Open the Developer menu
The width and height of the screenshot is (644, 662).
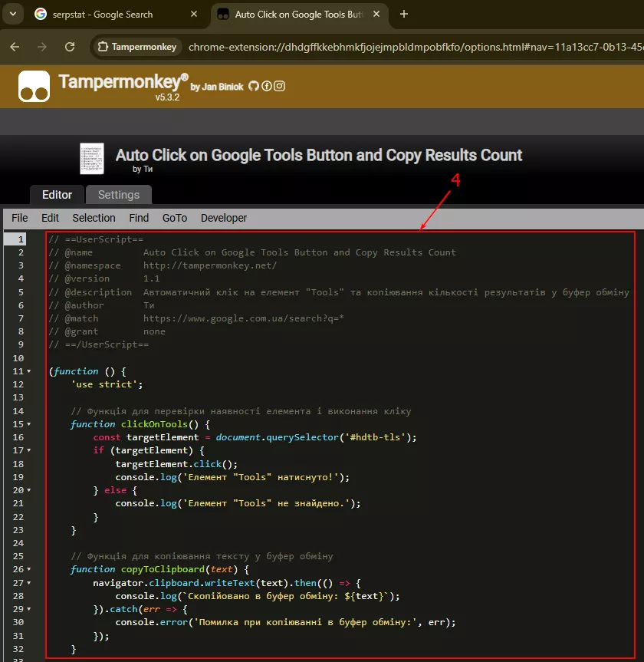(x=224, y=218)
